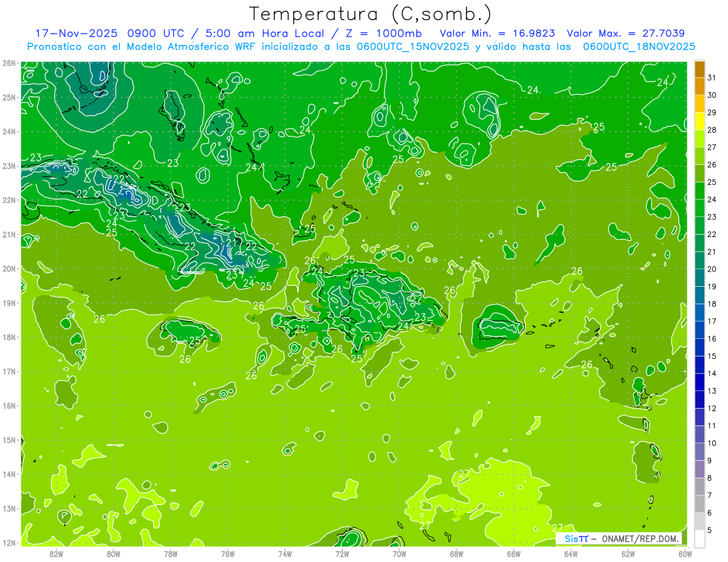Click the dark-blue swatch between 13 and 14

click(x=699, y=383)
